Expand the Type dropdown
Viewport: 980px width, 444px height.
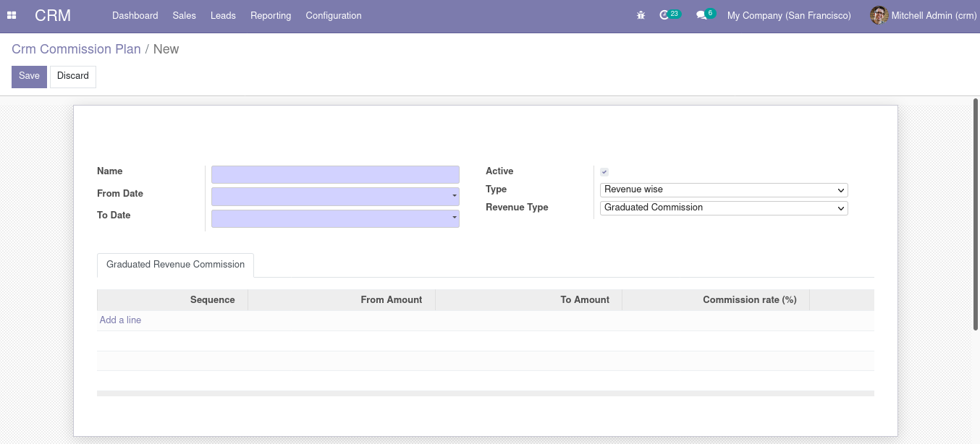pos(724,190)
